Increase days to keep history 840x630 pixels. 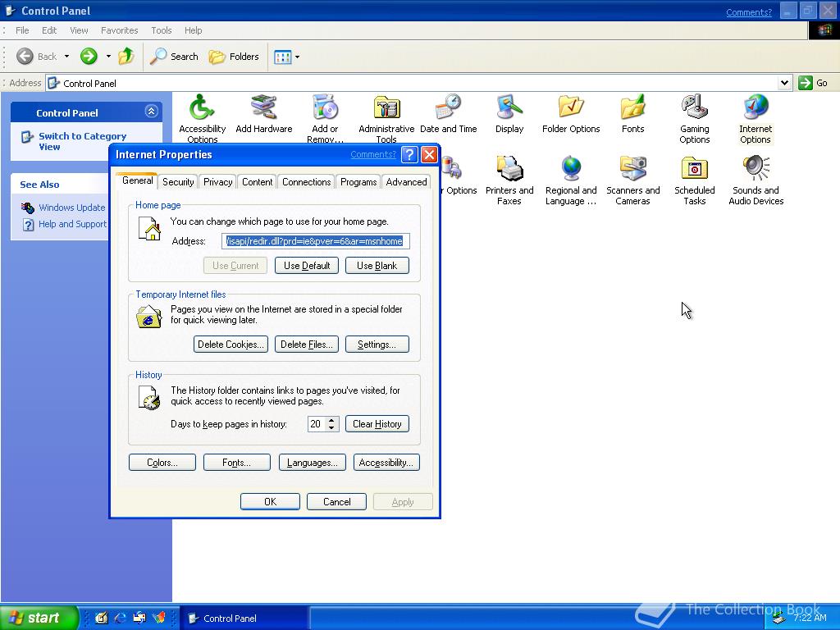click(331, 421)
